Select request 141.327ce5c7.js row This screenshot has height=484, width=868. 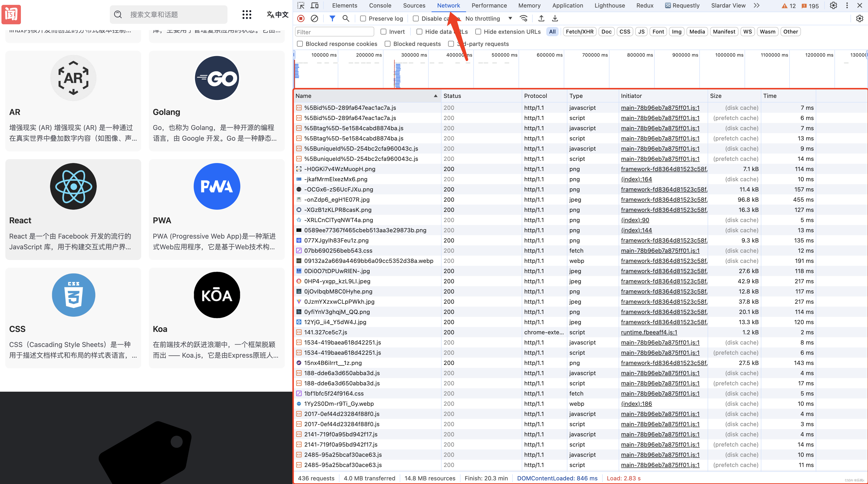tap(554, 332)
